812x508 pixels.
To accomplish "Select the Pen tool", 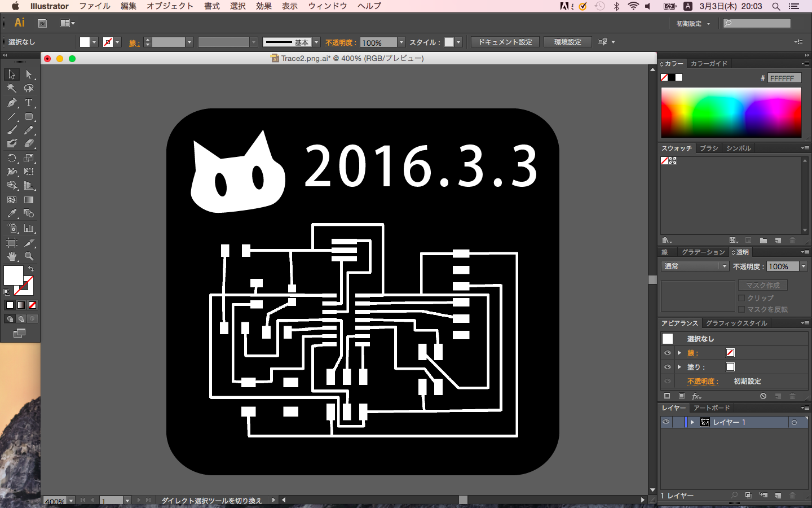I will coord(11,103).
